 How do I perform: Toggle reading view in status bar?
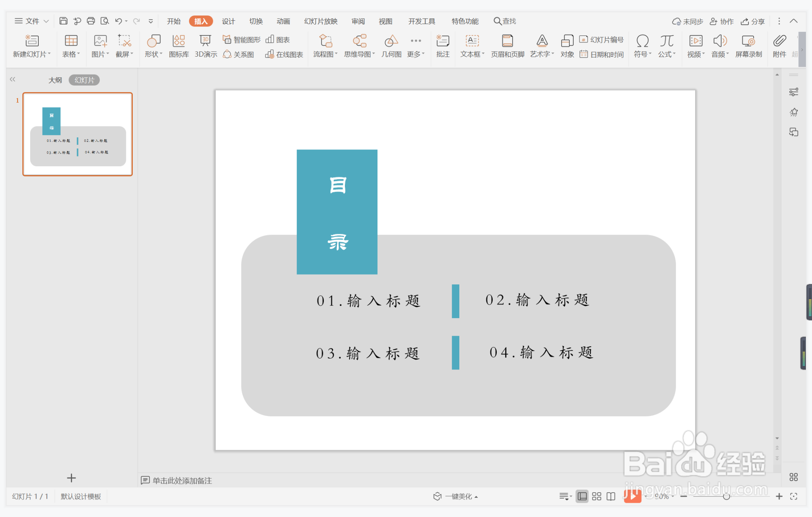tap(611, 496)
